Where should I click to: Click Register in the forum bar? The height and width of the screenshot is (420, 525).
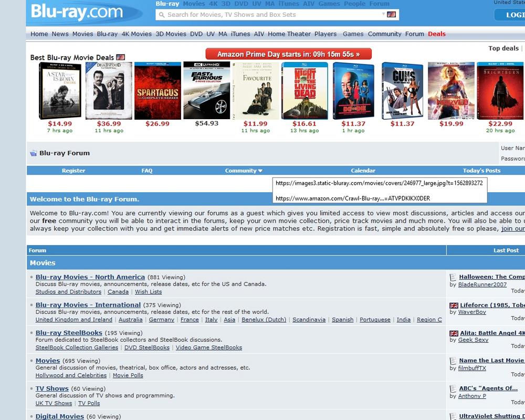coord(73,171)
